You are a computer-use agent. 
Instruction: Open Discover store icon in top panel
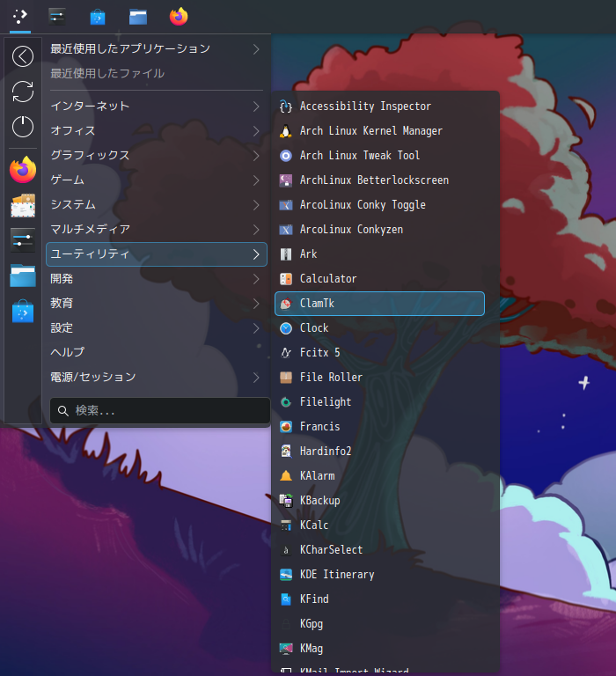click(98, 17)
